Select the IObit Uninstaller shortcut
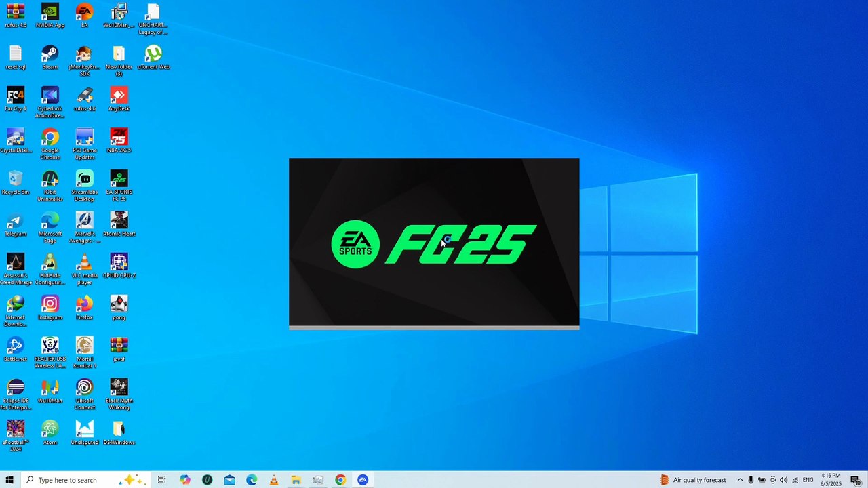This screenshot has height=488, width=868. [x=50, y=186]
